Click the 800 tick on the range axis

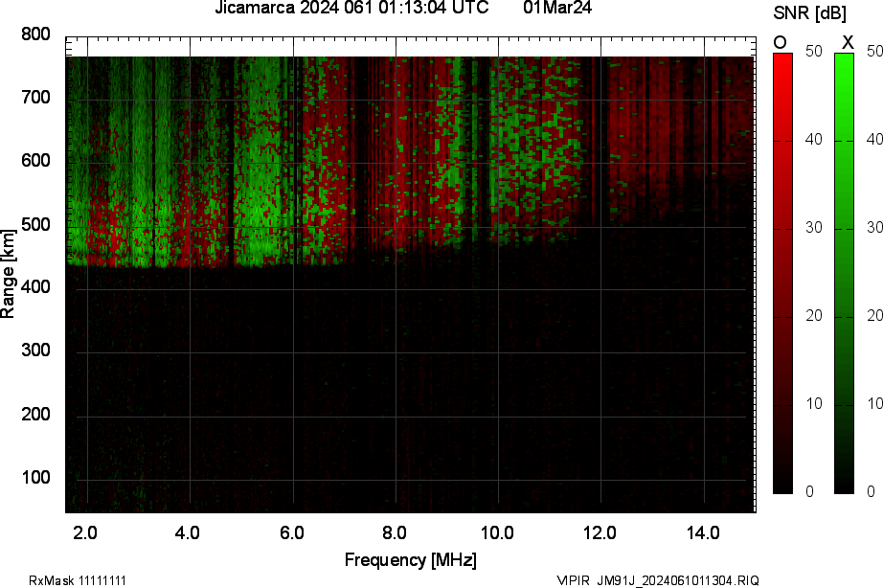[36, 34]
